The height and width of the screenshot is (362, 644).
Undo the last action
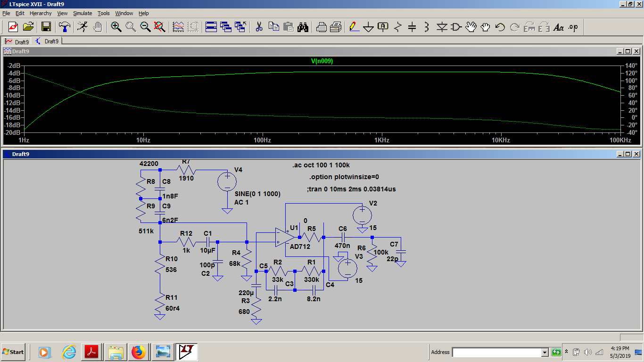point(500,27)
